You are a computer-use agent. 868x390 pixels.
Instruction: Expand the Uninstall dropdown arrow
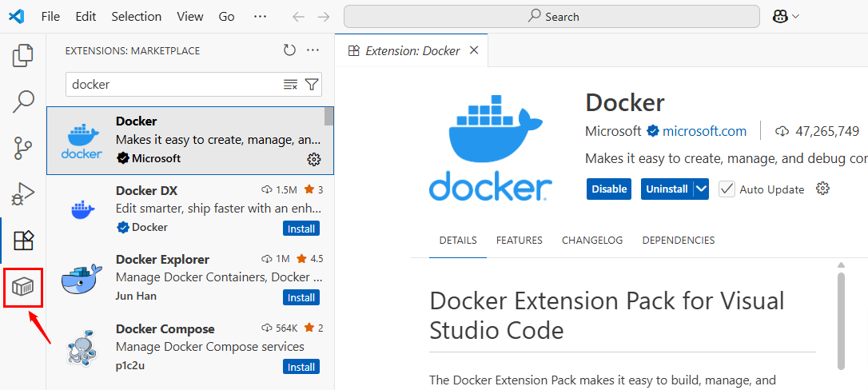tap(701, 189)
